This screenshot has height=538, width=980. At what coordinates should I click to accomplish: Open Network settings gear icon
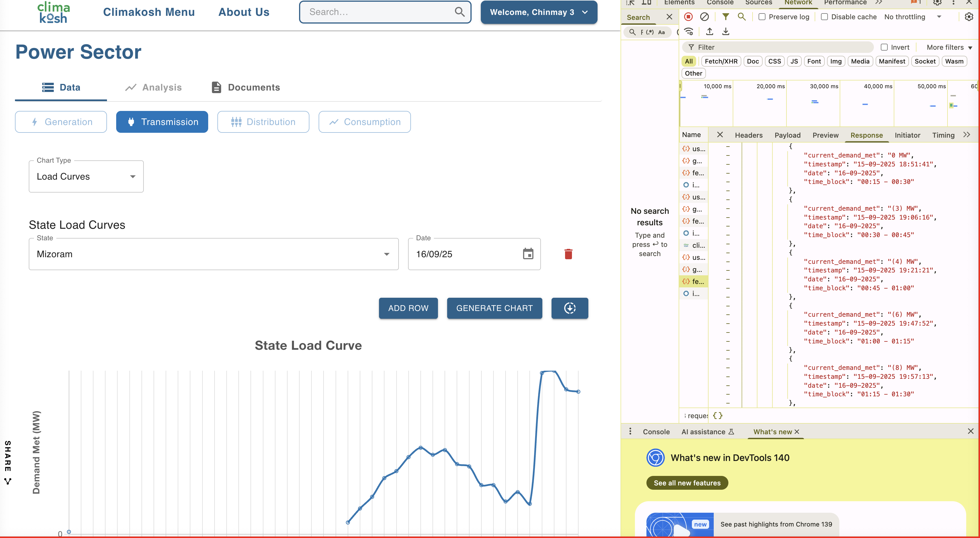[x=968, y=17]
